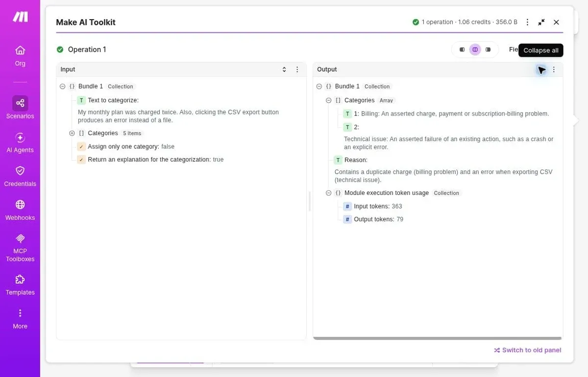Click the 'Operation 1' label

87,49
